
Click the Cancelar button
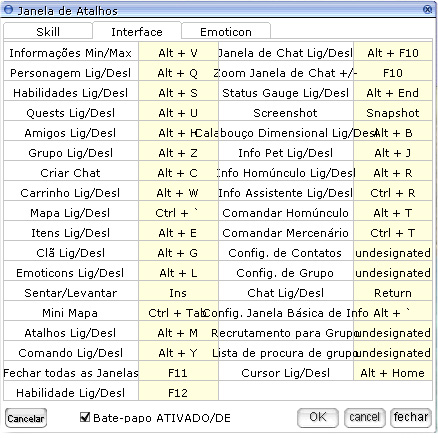pos(26,418)
